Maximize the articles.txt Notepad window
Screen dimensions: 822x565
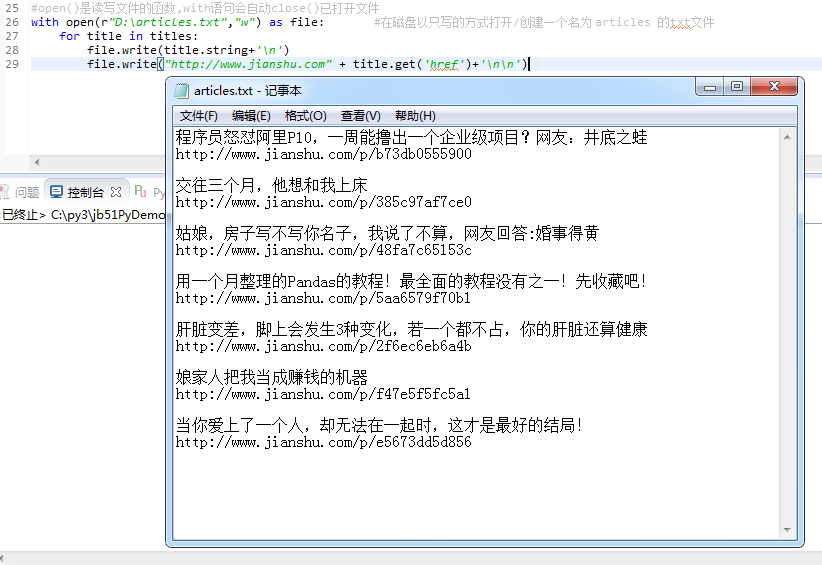[737, 87]
